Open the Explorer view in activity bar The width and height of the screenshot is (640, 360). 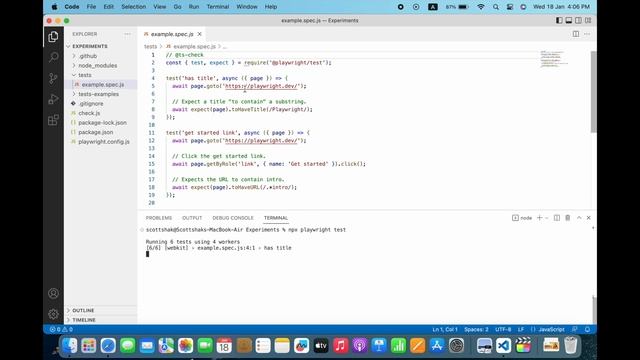[53, 37]
